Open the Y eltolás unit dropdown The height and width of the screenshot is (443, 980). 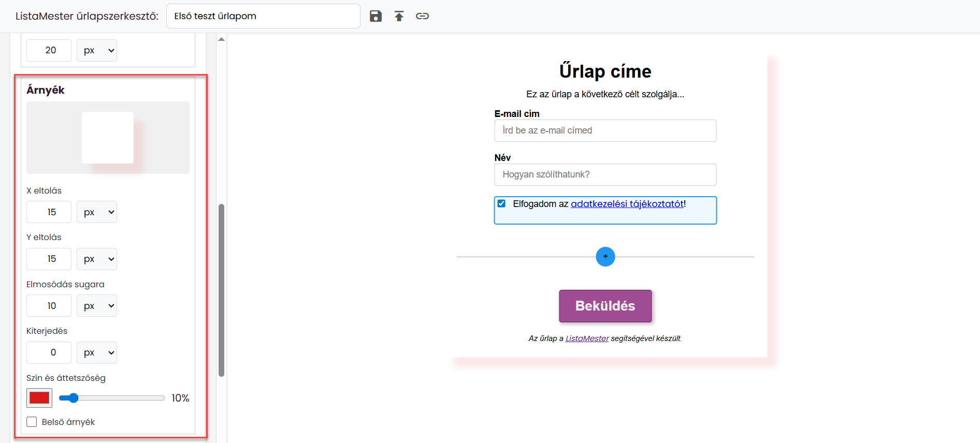(97, 259)
